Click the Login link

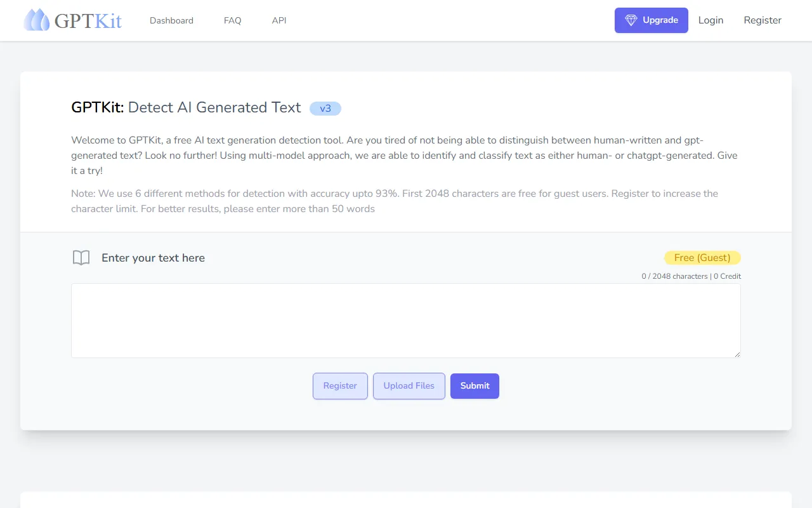710,20
